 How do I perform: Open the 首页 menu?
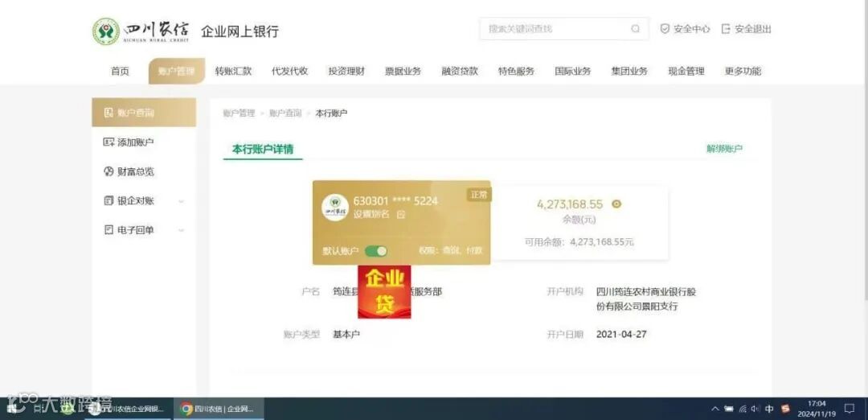point(120,71)
